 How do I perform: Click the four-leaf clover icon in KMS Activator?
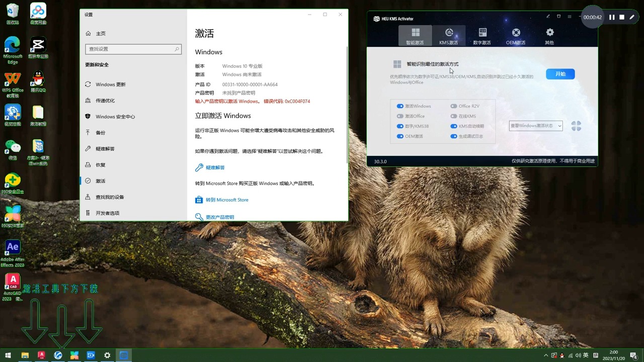(x=576, y=126)
